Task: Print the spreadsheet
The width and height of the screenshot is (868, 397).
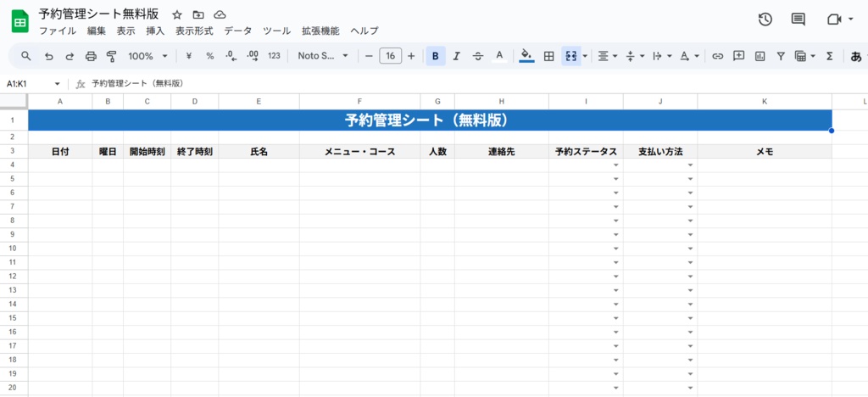Action: (x=91, y=56)
